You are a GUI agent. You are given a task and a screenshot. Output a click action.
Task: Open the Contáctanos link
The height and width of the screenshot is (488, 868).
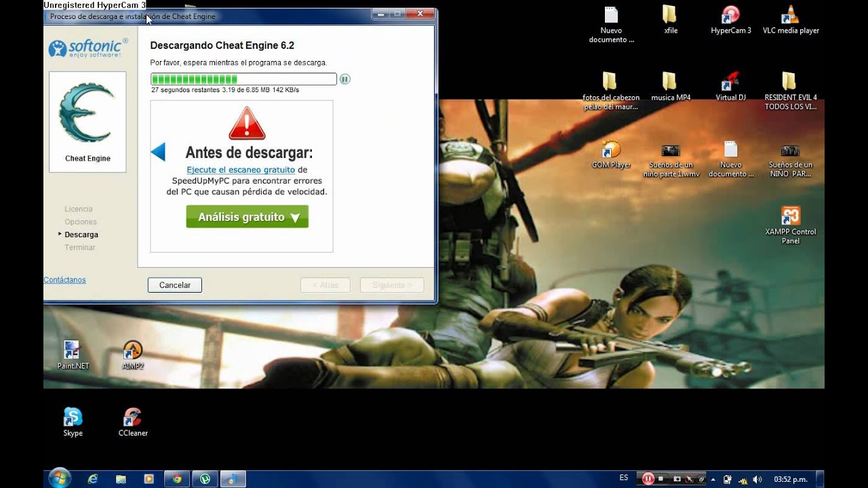pos(64,280)
